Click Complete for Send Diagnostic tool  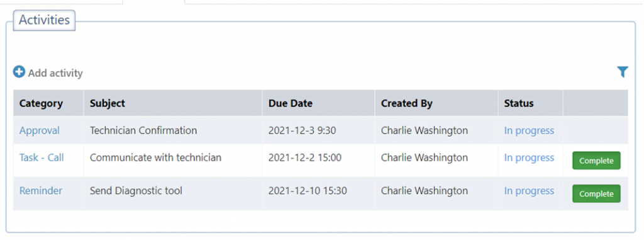pyautogui.click(x=596, y=193)
